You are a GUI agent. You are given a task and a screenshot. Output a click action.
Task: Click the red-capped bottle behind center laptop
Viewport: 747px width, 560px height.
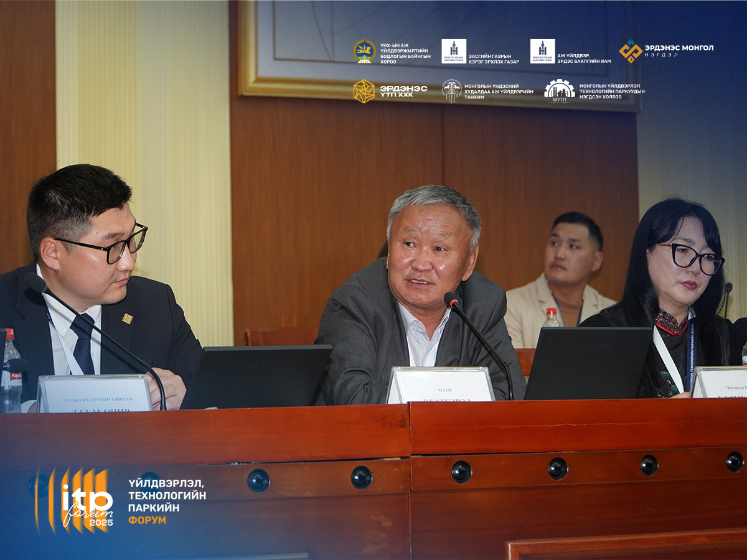(550, 318)
